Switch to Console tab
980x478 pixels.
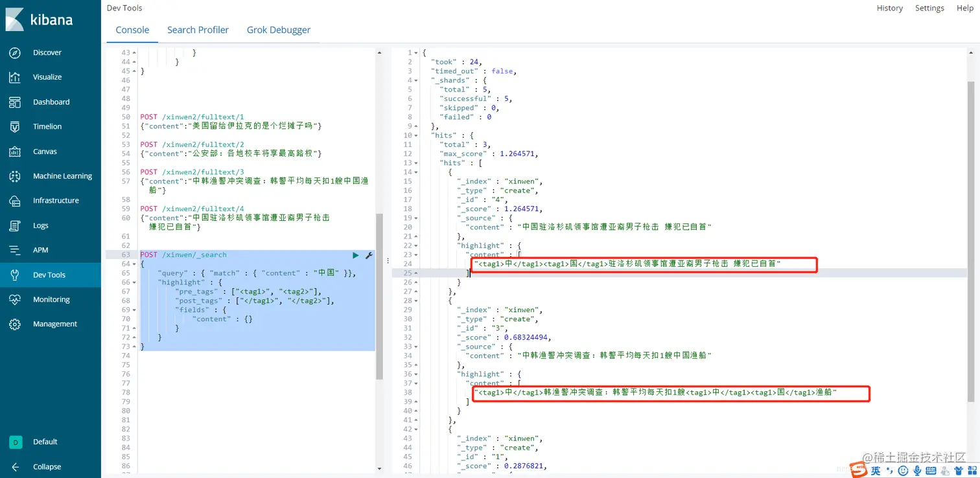(132, 30)
